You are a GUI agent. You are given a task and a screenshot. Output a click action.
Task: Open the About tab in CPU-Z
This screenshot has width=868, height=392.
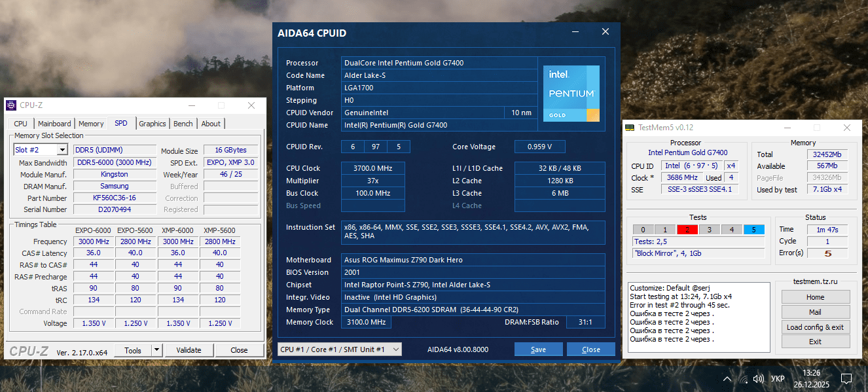211,124
